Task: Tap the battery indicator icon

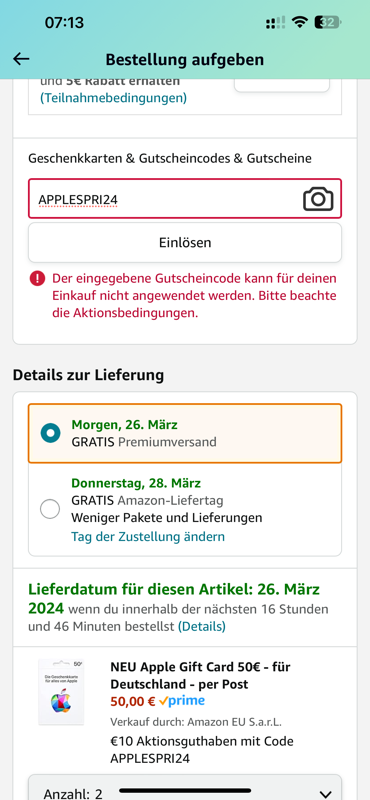Action: click(328, 22)
